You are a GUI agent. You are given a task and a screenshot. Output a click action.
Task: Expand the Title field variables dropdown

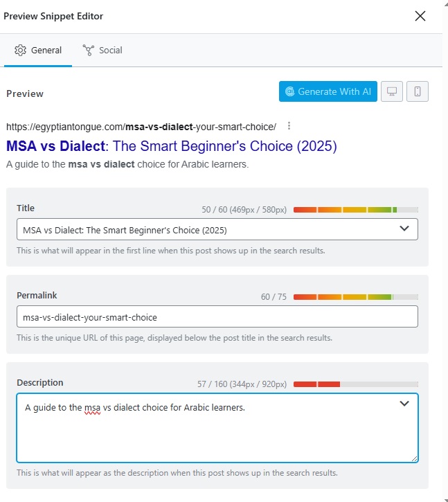coord(404,228)
